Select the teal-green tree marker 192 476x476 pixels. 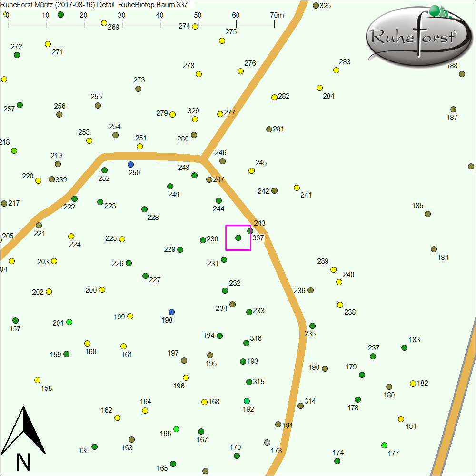tap(247, 401)
